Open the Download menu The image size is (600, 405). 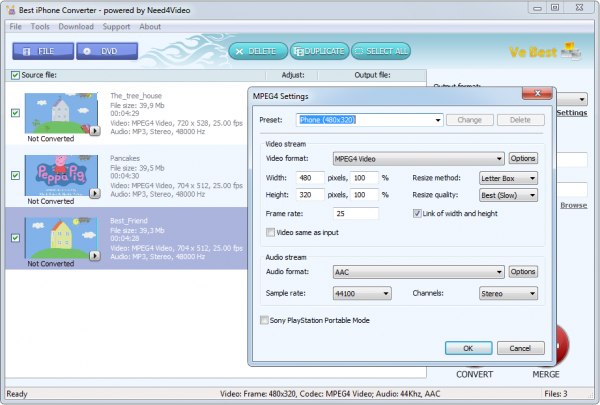click(x=76, y=27)
